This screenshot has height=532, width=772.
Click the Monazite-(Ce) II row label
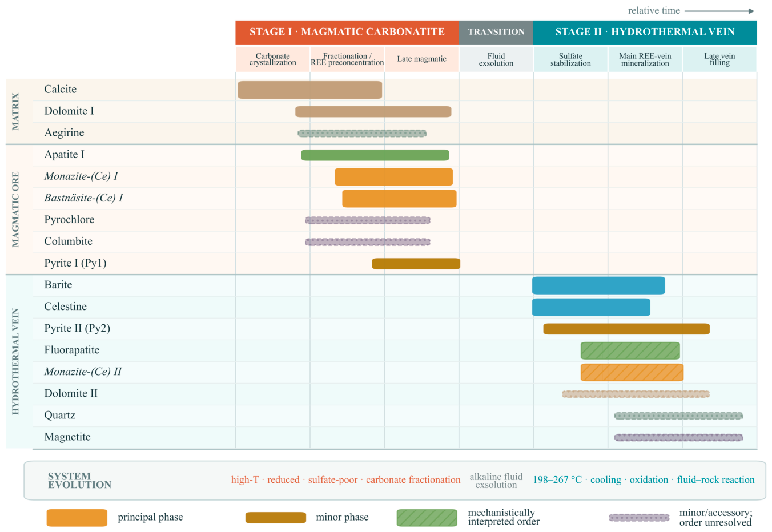click(x=83, y=372)
